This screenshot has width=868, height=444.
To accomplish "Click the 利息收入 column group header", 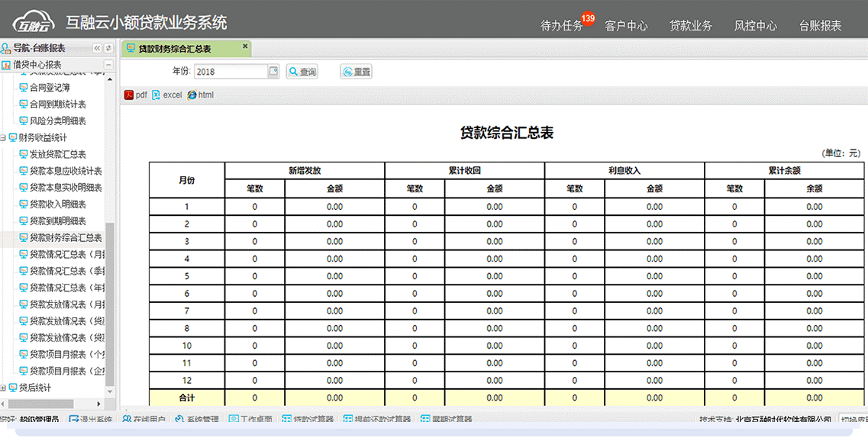I will (624, 171).
